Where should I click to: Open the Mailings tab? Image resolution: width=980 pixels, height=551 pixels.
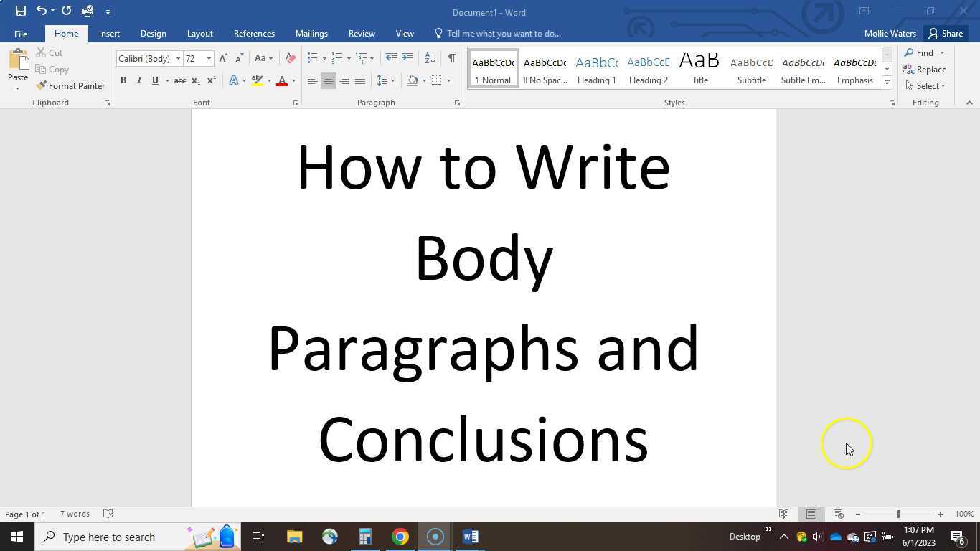point(311,33)
